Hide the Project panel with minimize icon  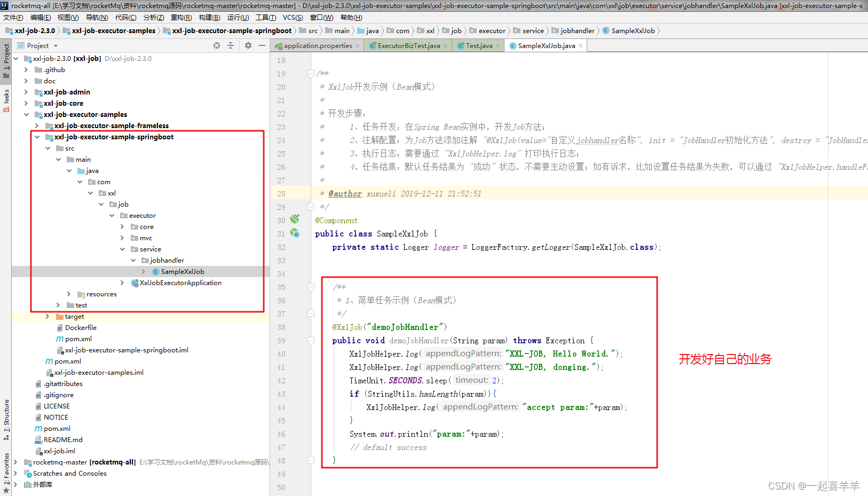click(x=262, y=45)
